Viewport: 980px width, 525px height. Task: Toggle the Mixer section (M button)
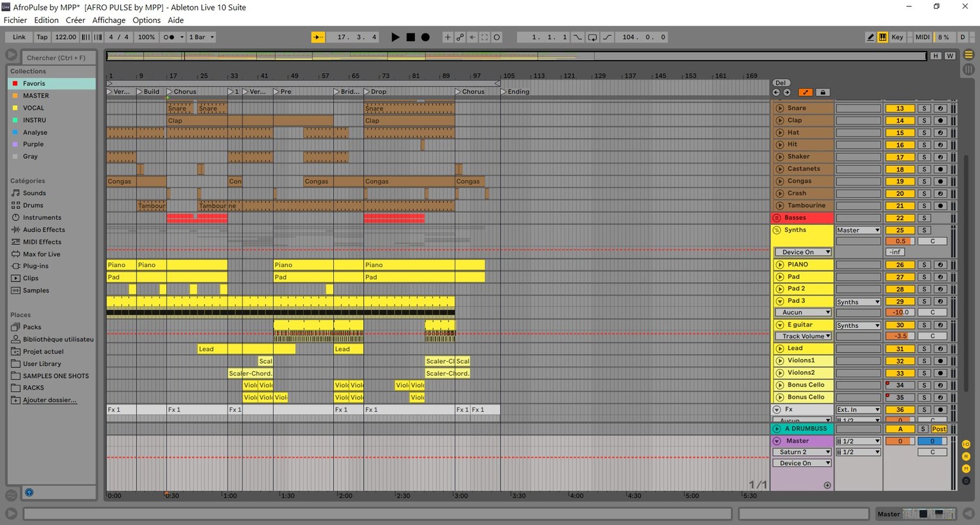click(966, 468)
